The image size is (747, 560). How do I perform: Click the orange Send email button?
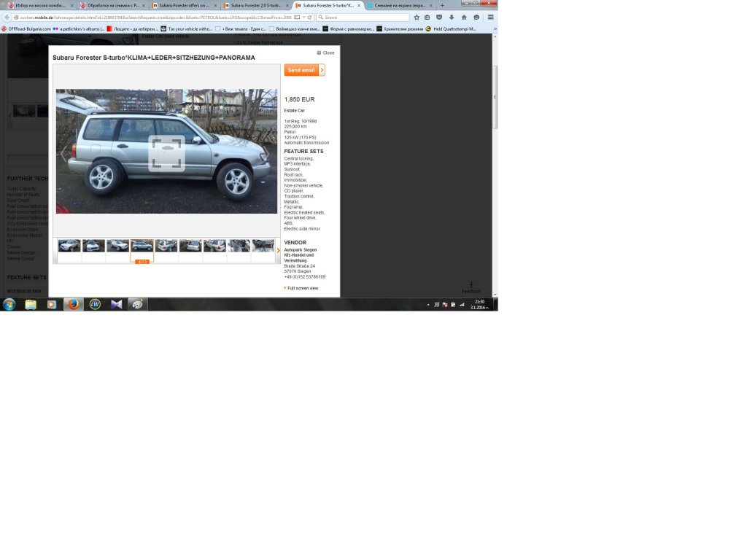tap(304, 70)
